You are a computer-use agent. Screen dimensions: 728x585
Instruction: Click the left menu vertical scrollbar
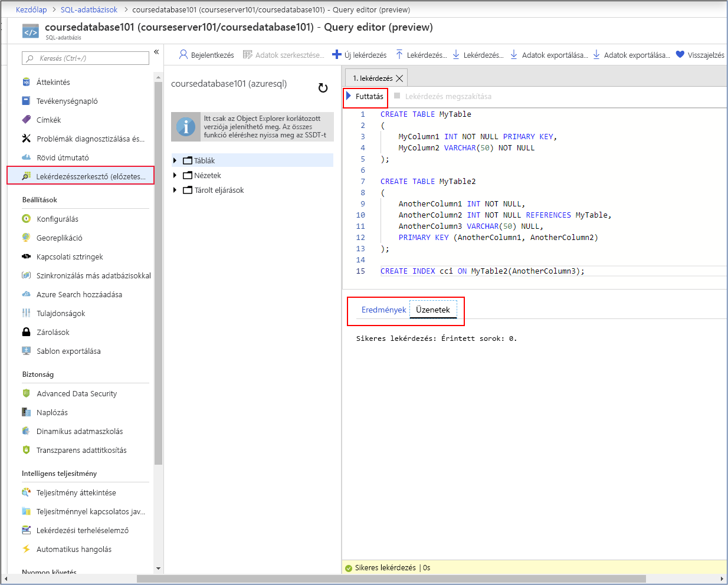coord(158,274)
